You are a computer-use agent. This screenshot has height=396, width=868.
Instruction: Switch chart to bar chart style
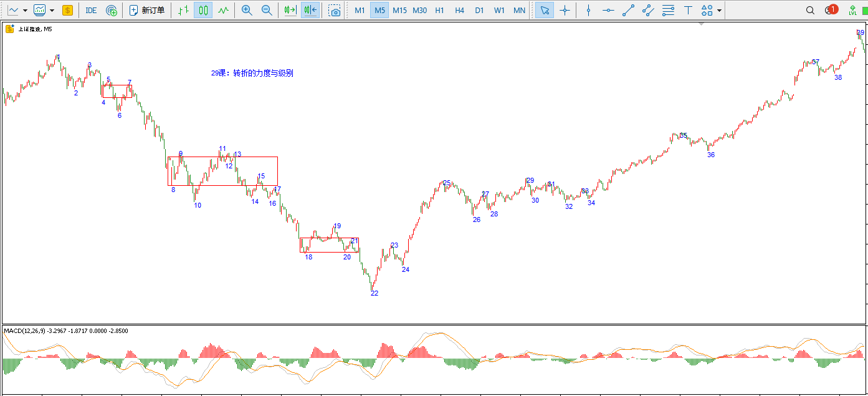[x=183, y=10]
